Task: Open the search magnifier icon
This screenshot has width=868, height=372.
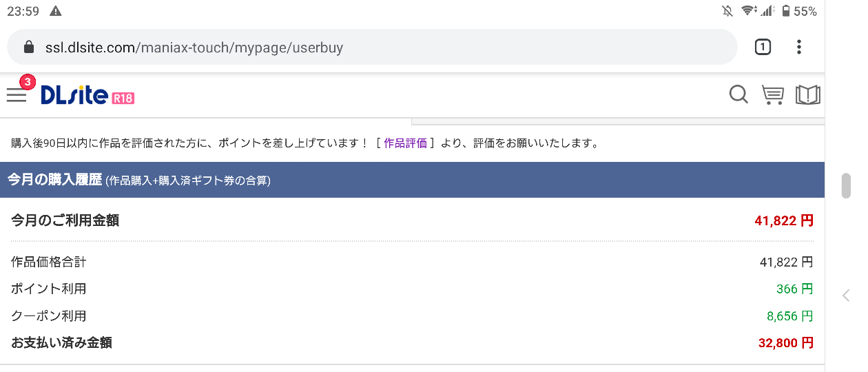Action: 738,95
